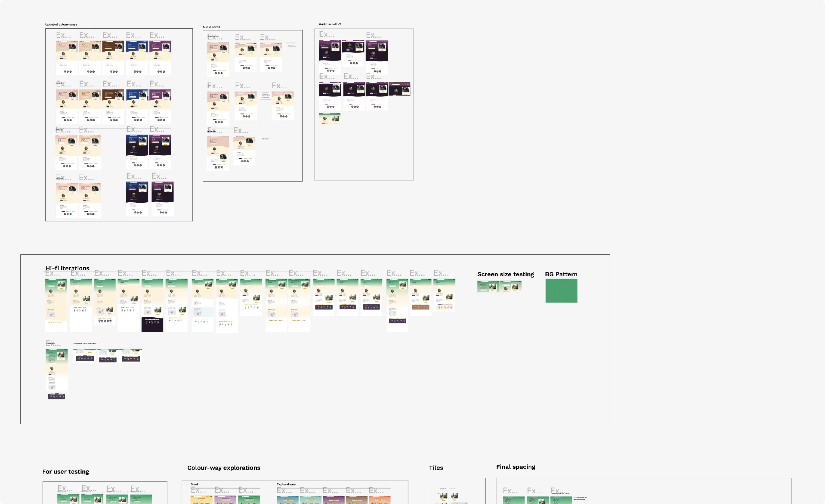Click the "Tiles" heading

pyautogui.click(x=436, y=468)
